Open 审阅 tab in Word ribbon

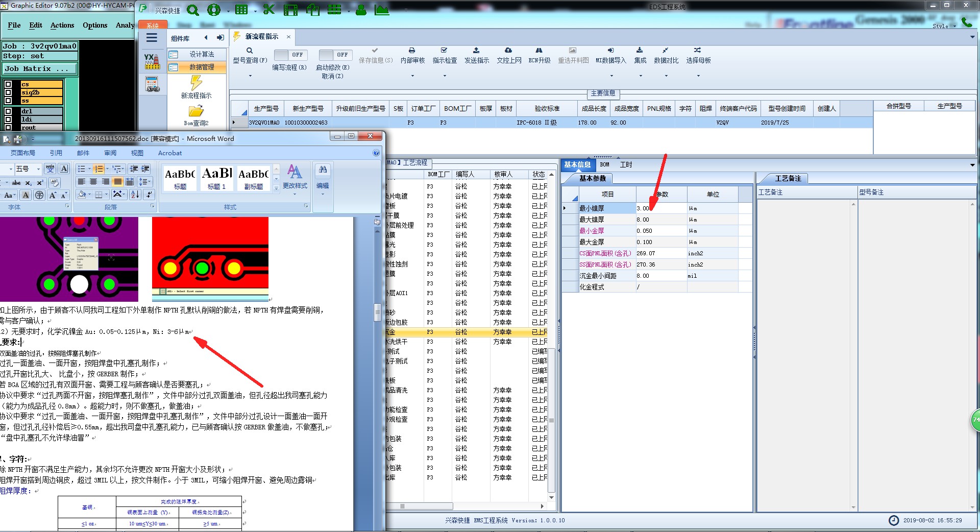[x=110, y=153]
